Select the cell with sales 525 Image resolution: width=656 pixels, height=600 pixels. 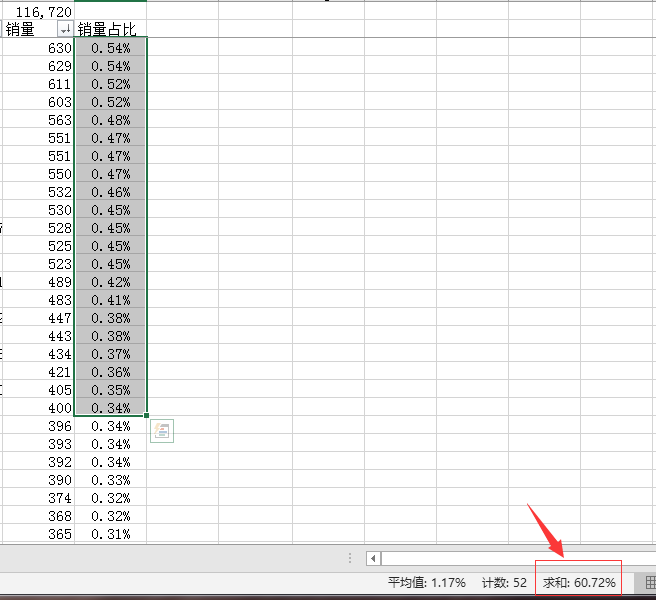pos(38,246)
